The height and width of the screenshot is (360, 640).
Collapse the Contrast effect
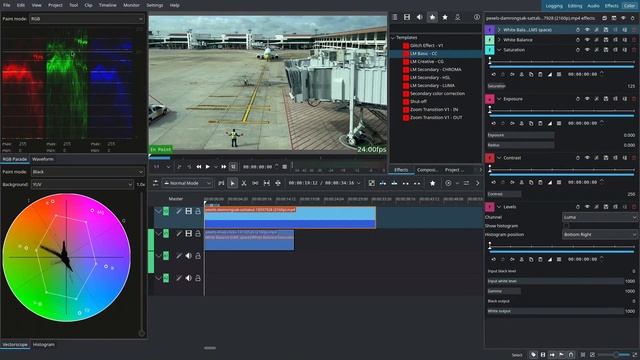click(499, 158)
